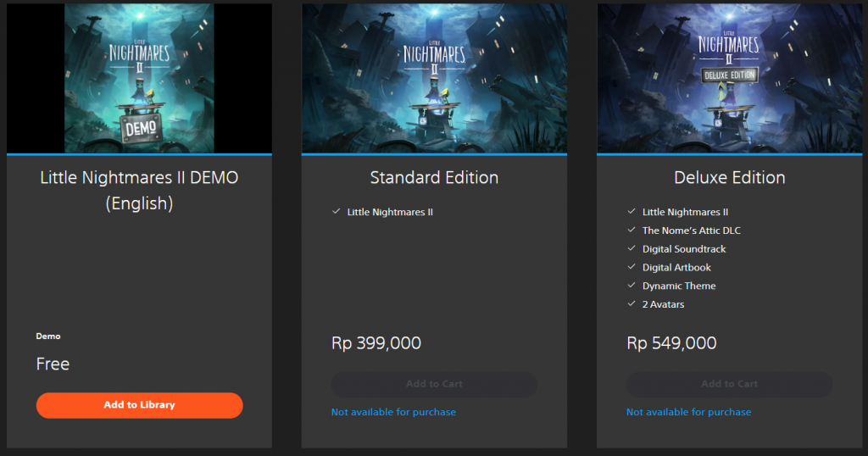This screenshot has width=868, height=456.
Task: Click Standard Edition's Add to Cart button
Action: tap(434, 384)
